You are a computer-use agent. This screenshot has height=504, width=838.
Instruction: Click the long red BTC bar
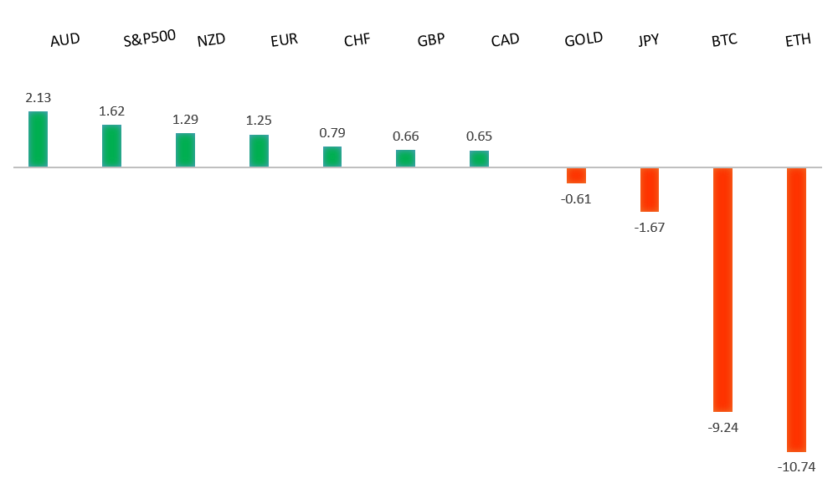pyautogui.click(x=722, y=289)
